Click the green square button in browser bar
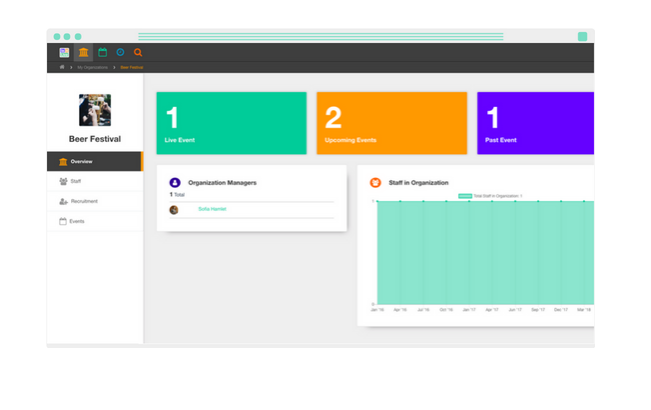 coord(582,37)
